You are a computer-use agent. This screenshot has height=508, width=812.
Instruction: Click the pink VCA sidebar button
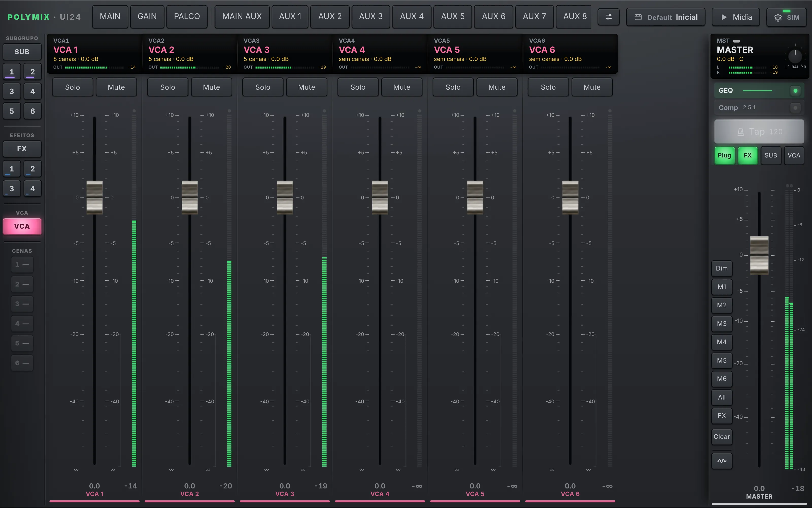(22, 226)
